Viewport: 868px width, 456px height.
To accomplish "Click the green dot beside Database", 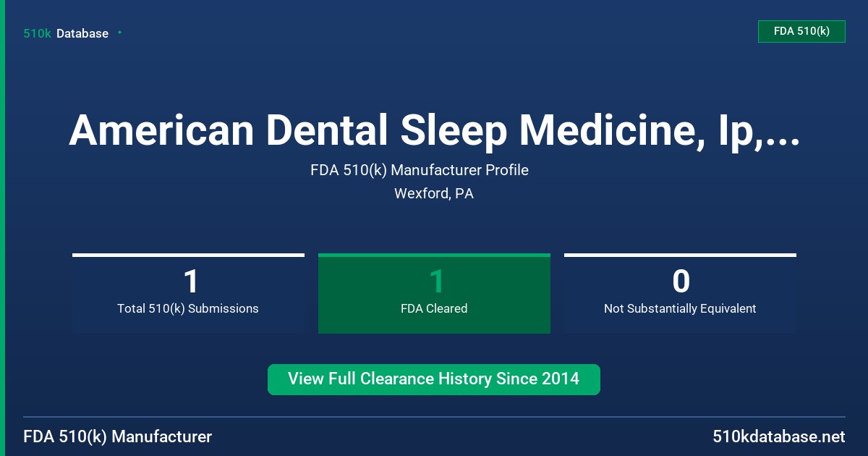I will pos(119,33).
